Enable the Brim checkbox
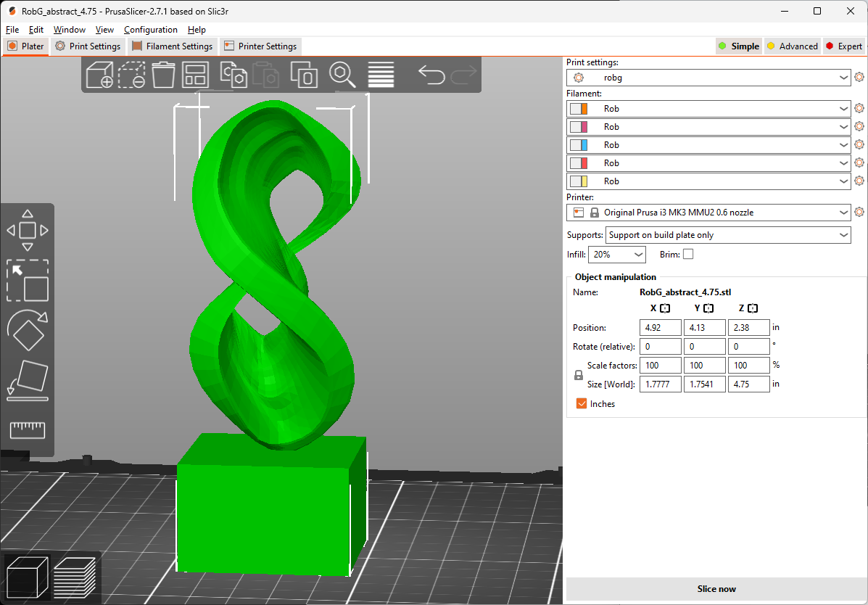Viewport: 868px width, 605px height. coord(688,255)
